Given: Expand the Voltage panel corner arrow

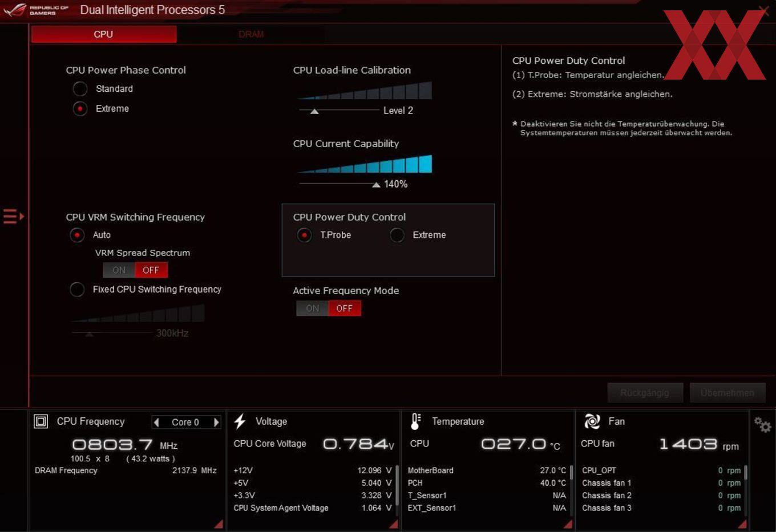Looking at the screenshot, I should (394, 524).
